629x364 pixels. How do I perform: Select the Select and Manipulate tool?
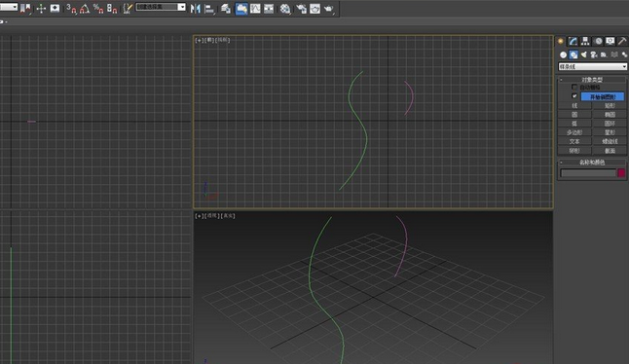click(x=41, y=9)
